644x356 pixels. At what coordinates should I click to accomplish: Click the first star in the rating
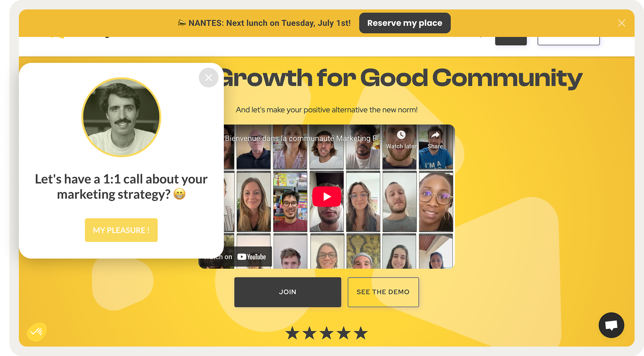coord(292,333)
